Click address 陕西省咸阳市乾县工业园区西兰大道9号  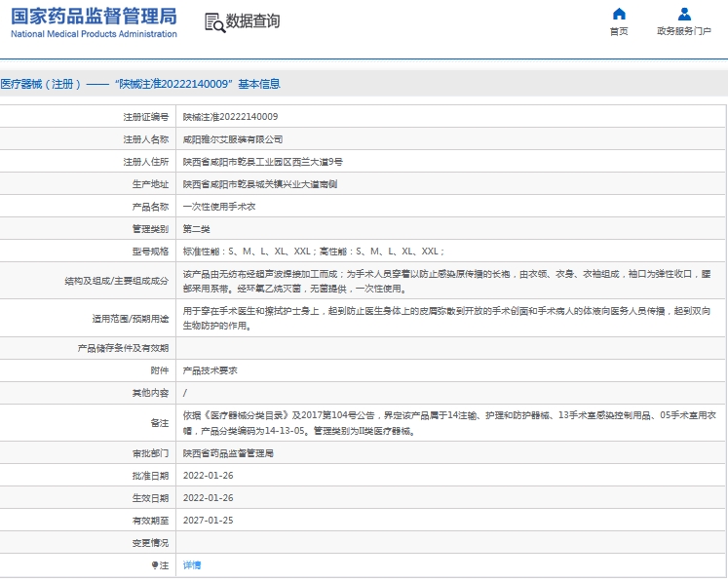(263, 162)
